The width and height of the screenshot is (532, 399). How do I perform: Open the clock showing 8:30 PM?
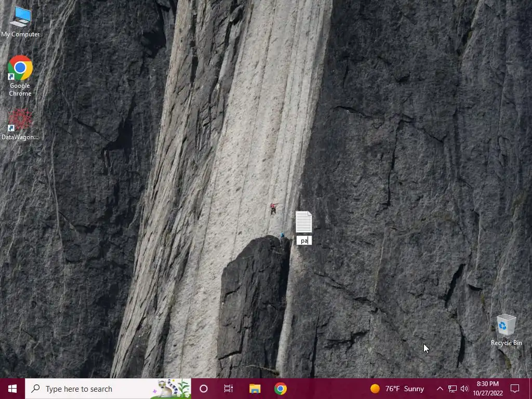click(x=487, y=389)
